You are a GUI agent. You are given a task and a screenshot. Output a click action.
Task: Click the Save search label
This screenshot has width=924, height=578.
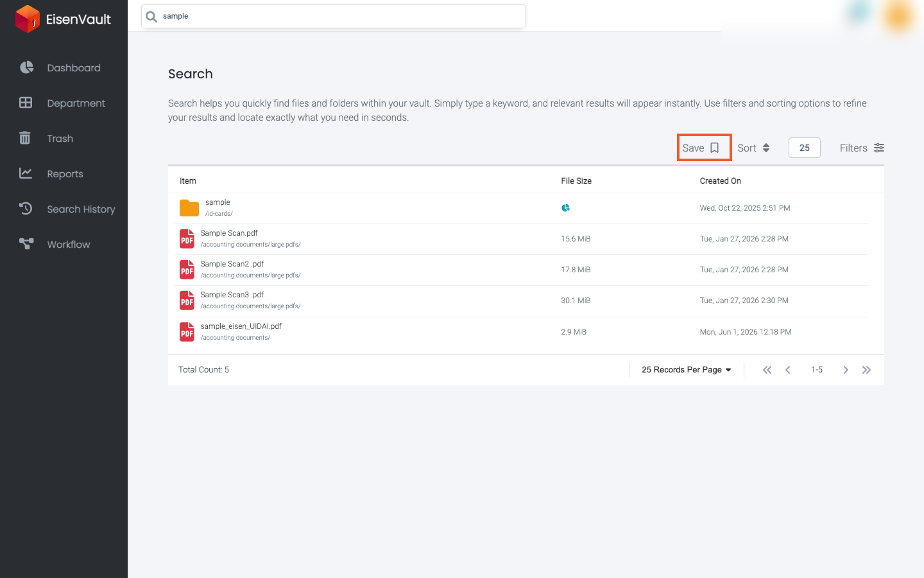point(693,148)
